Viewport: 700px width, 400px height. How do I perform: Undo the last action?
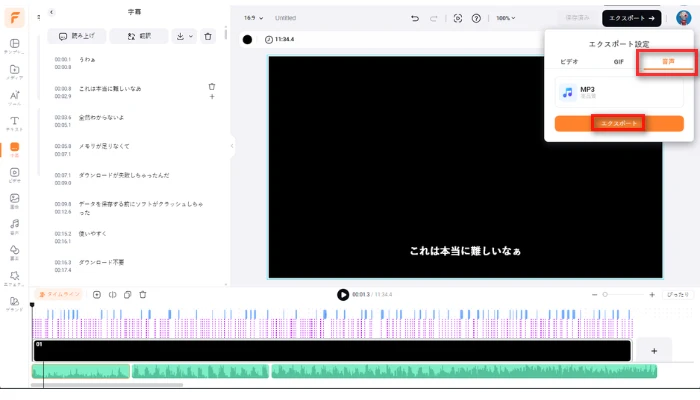pyautogui.click(x=415, y=18)
